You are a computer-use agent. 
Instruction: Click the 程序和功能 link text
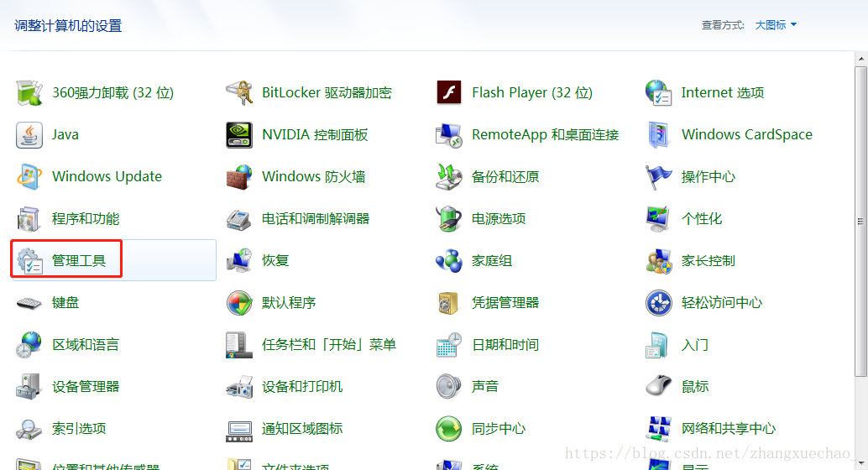pyautogui.click(x=86, y=219)
